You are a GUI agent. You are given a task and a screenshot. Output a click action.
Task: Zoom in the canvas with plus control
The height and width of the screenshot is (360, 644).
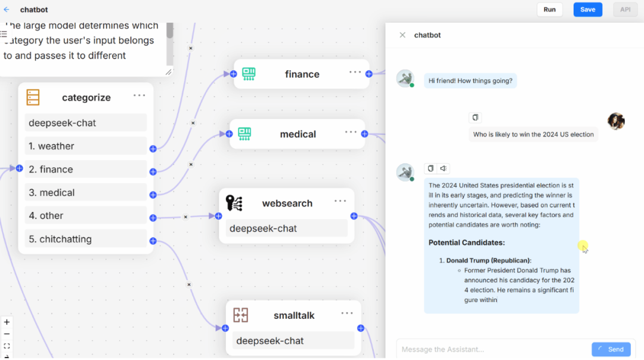[x=7, y=322]
